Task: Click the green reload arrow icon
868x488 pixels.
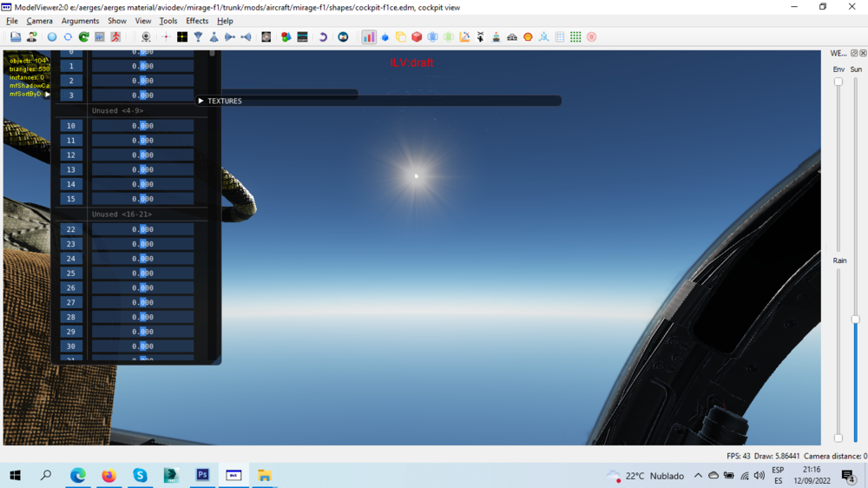Action: point(83,37)
